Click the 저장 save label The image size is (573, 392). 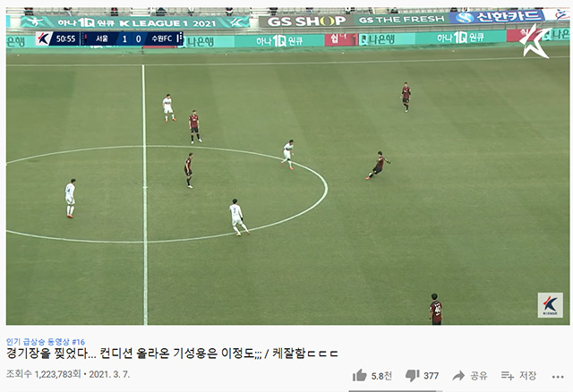coord(527,376)
